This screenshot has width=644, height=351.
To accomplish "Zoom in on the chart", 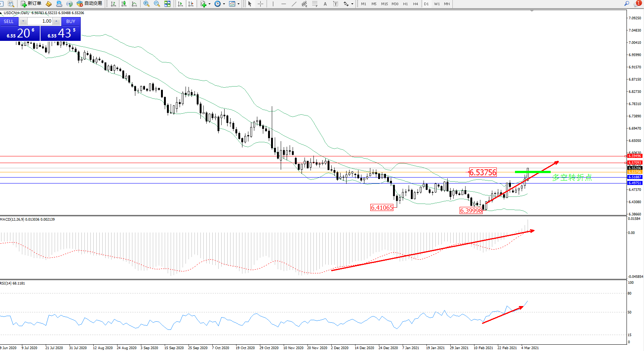I will tap(146, 4).
